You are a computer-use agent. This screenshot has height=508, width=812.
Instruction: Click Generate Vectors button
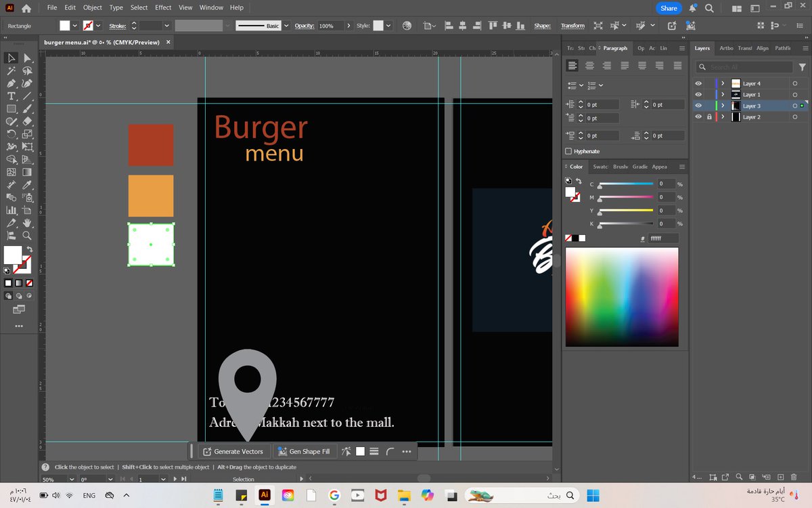(x=233, y=451)
